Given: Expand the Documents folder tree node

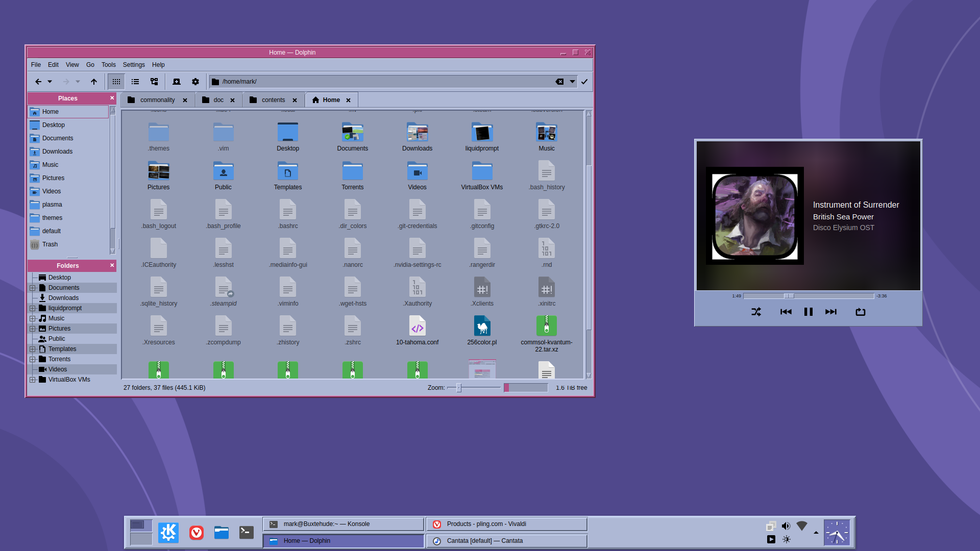Looking at the screenshot, I should point(33,288).
